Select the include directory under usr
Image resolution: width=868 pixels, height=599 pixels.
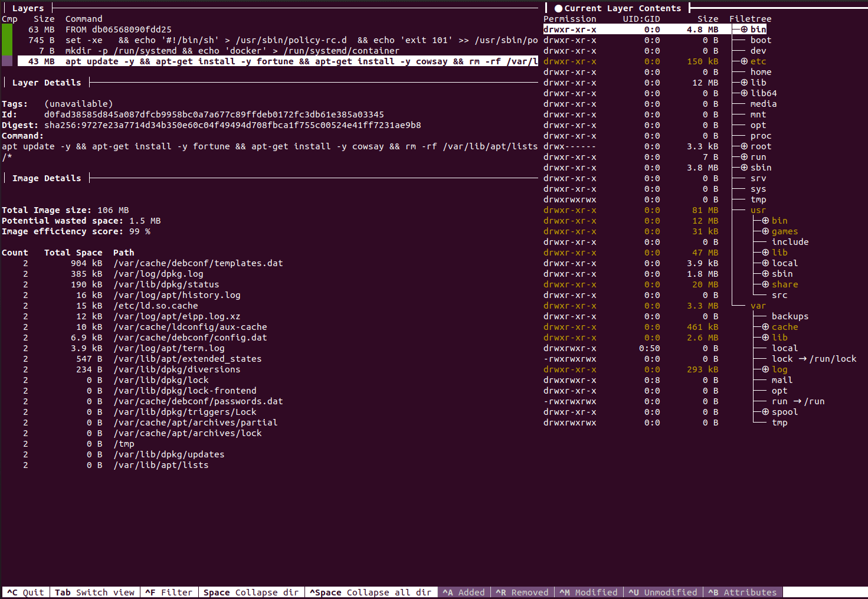pyautogui.click(x=790, y=242)
